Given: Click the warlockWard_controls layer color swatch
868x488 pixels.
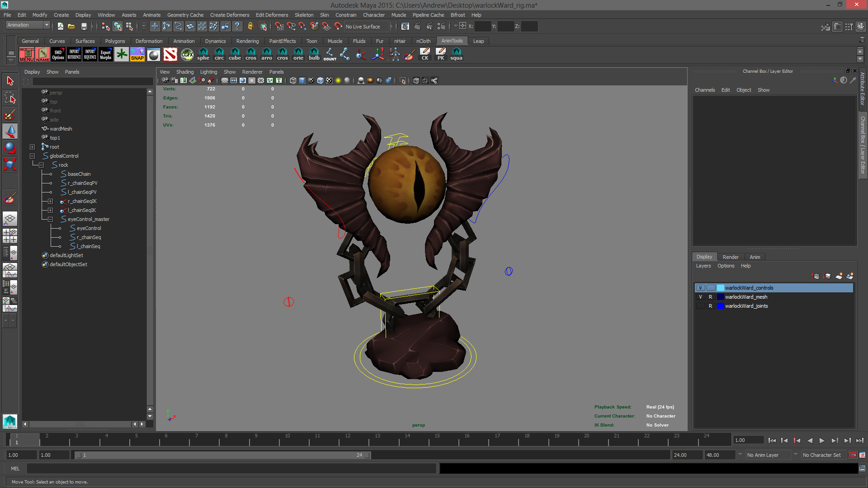Looking at the screenshot, I should coord(721,288).
